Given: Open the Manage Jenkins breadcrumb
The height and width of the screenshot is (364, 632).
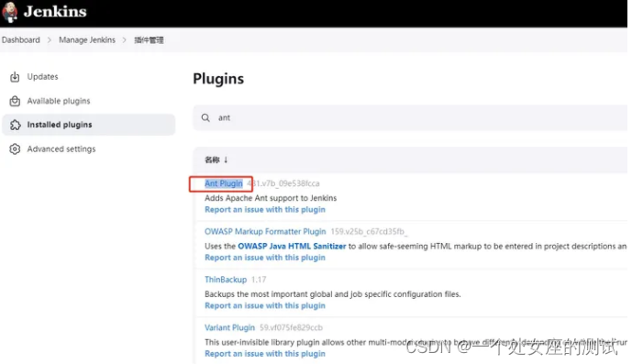Looking at the screenshot, I should pyautogui.click(x=87, y=40).
